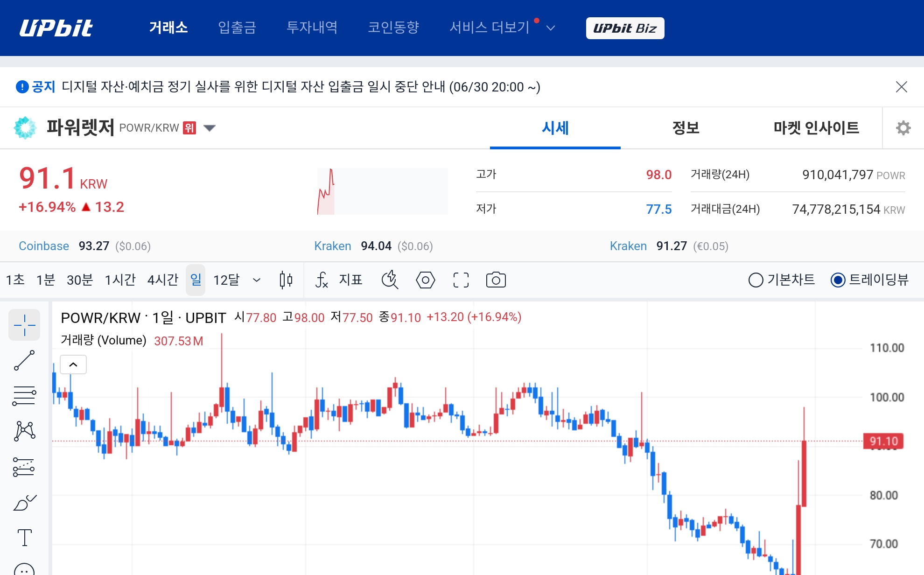924x575 pixels.
Task: Select the prediction and measurement tool
Action: coord(24,467)
